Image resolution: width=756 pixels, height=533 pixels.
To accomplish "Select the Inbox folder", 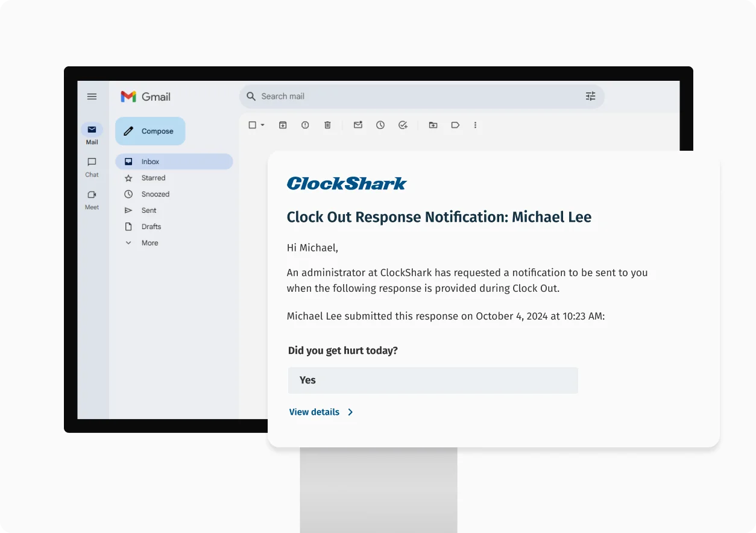I will (x=174, y=162).
